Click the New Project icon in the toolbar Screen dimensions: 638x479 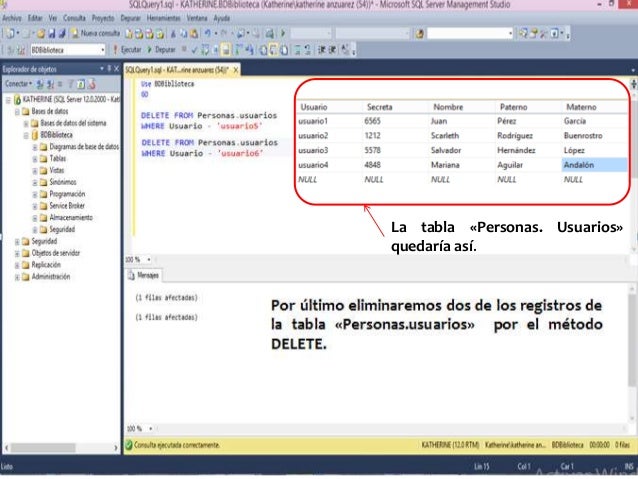click(x=10, y=33)
